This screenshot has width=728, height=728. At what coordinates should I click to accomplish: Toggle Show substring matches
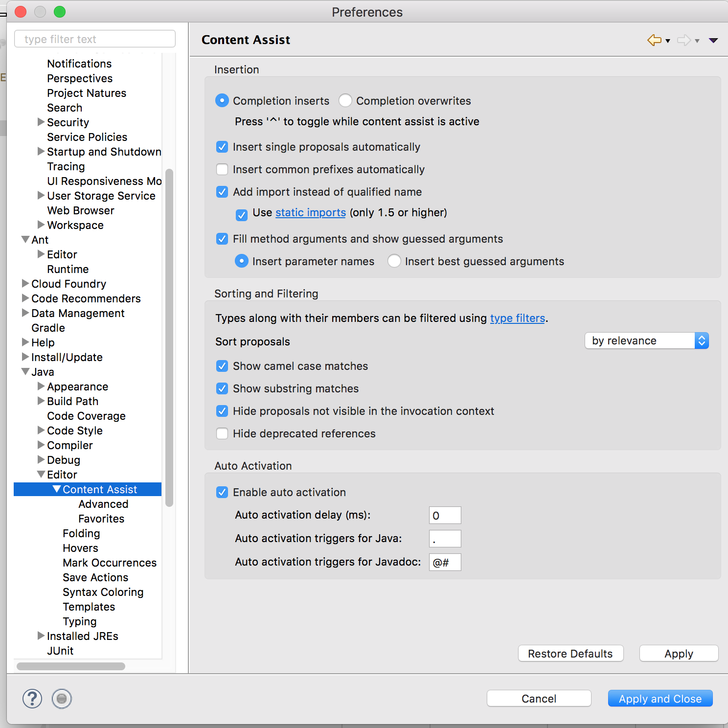(222, 388)
